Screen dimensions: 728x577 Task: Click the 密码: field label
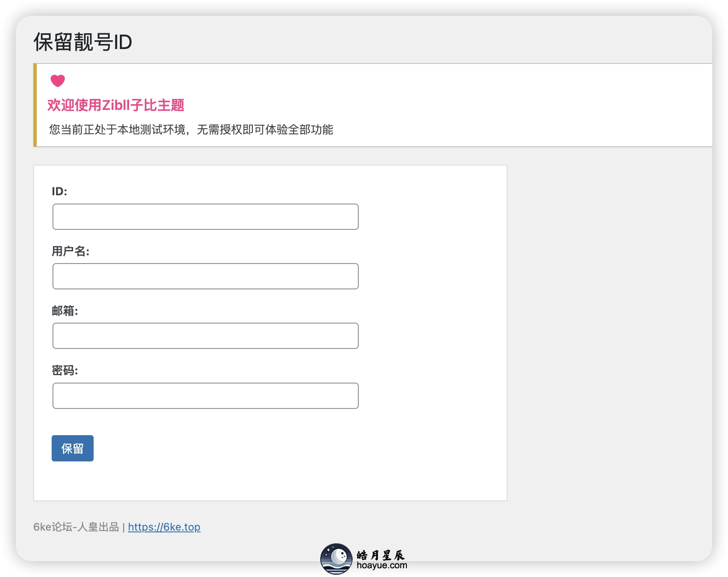point(65,370)
